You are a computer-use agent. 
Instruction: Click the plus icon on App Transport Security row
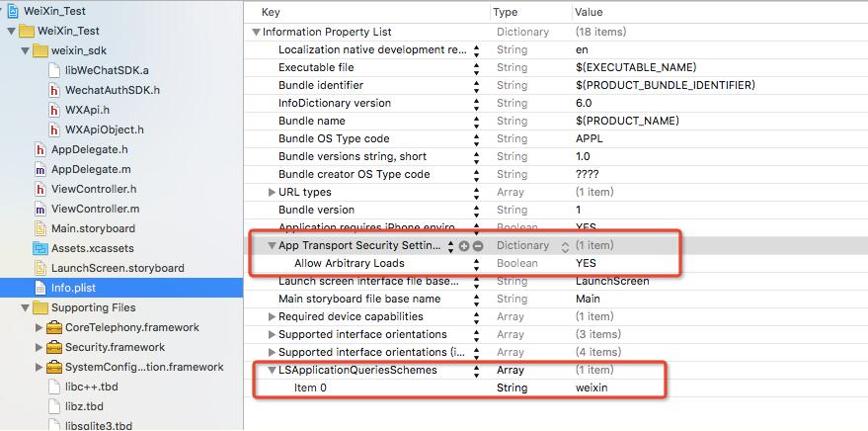tap(464, 245)
